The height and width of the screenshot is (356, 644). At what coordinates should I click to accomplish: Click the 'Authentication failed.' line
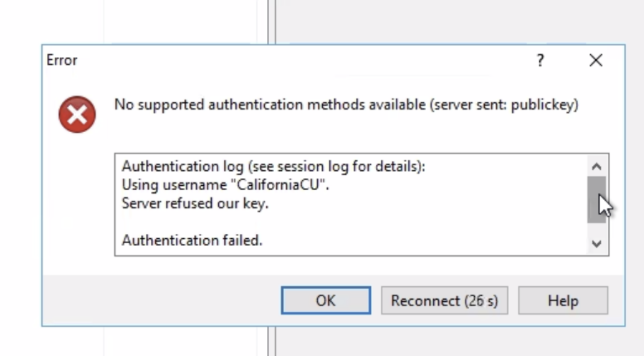click(x=192, y=240)
